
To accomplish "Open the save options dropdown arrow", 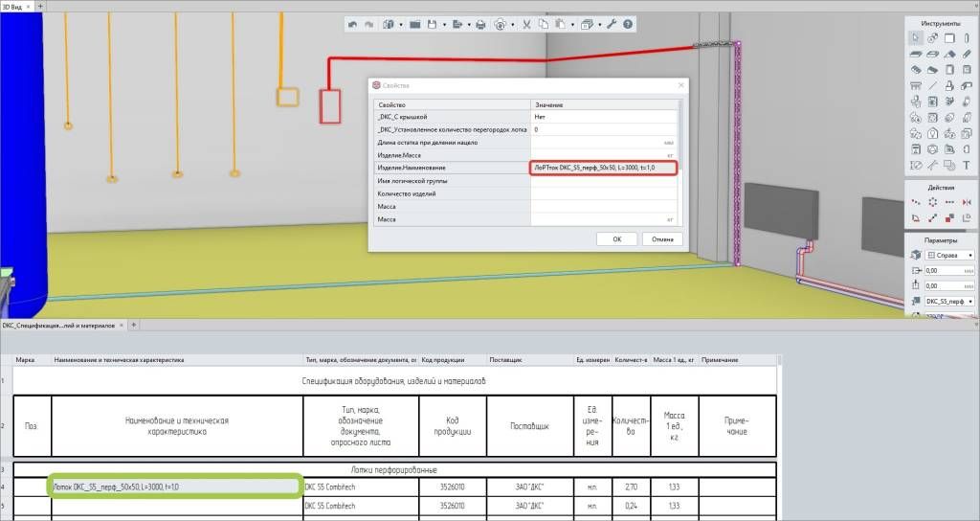I will (444, 25).
